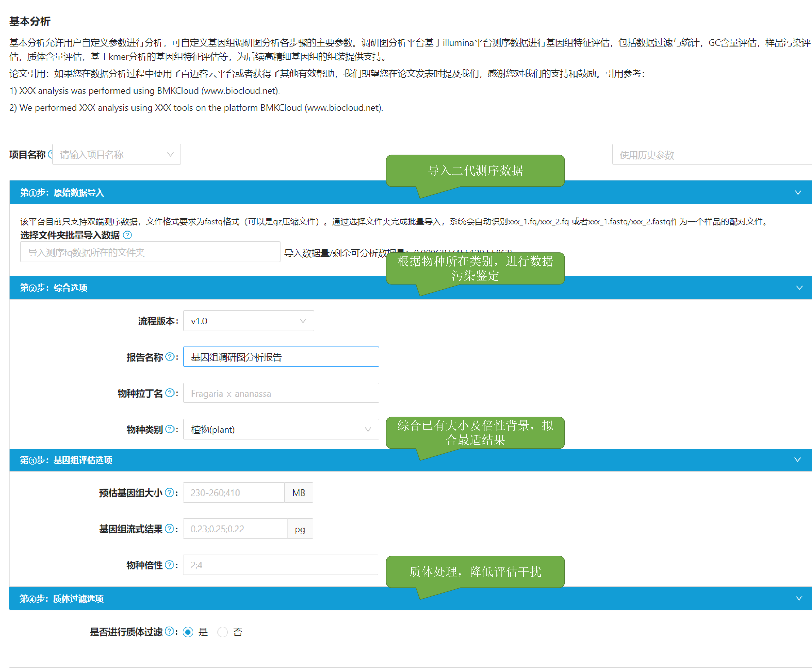The image size is (812, 669).
Task: Click the fq data folder import field
Action: click(x=150, y=252)
